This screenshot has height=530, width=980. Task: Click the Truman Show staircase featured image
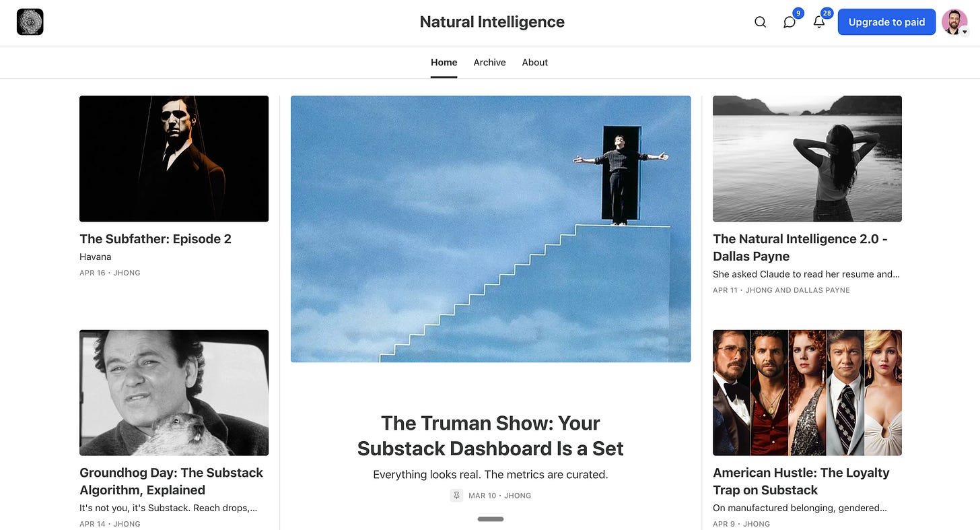coord(491,229)
